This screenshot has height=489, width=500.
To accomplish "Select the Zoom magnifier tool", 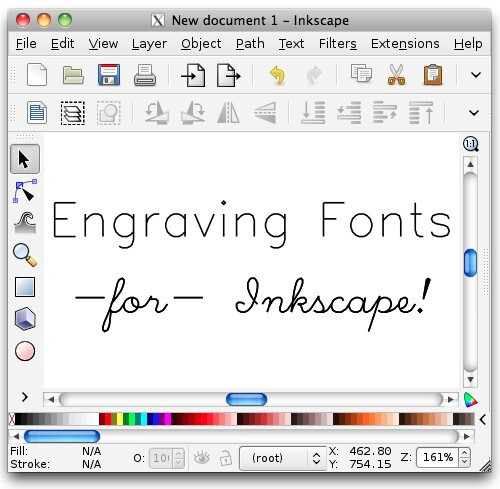I will point(25,255).
